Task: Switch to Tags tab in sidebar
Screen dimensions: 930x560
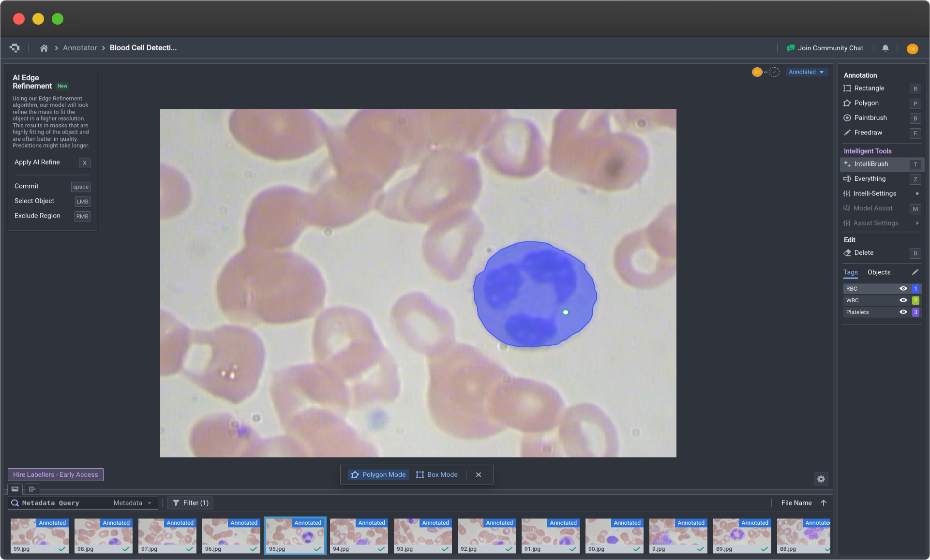Action: 851,272
